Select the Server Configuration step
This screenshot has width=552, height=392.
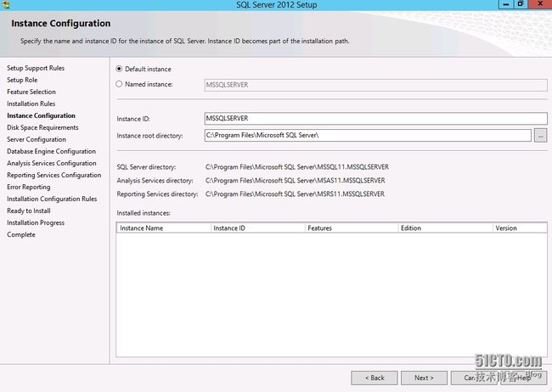37,139
